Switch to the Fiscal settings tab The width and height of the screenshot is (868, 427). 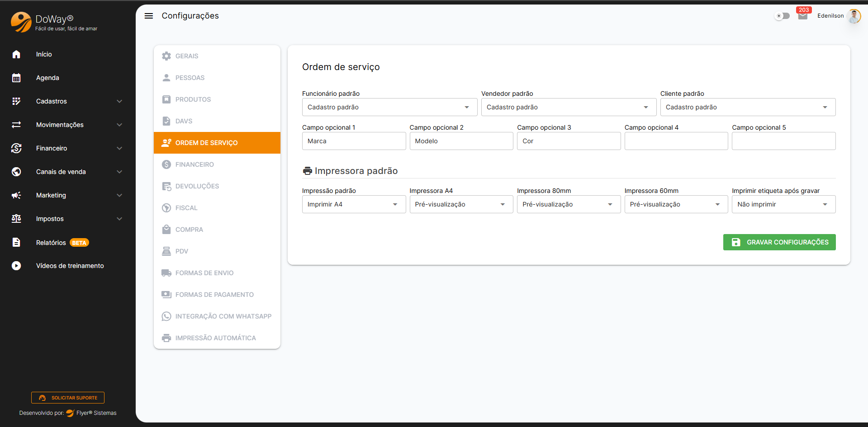(x=186, y=208)
